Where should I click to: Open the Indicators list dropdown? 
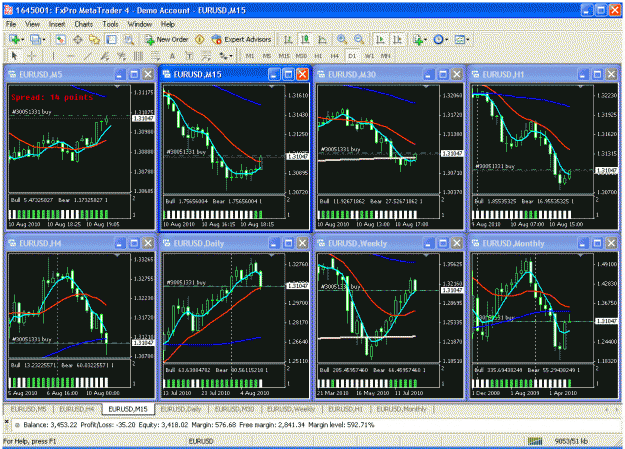coord(419,39)
